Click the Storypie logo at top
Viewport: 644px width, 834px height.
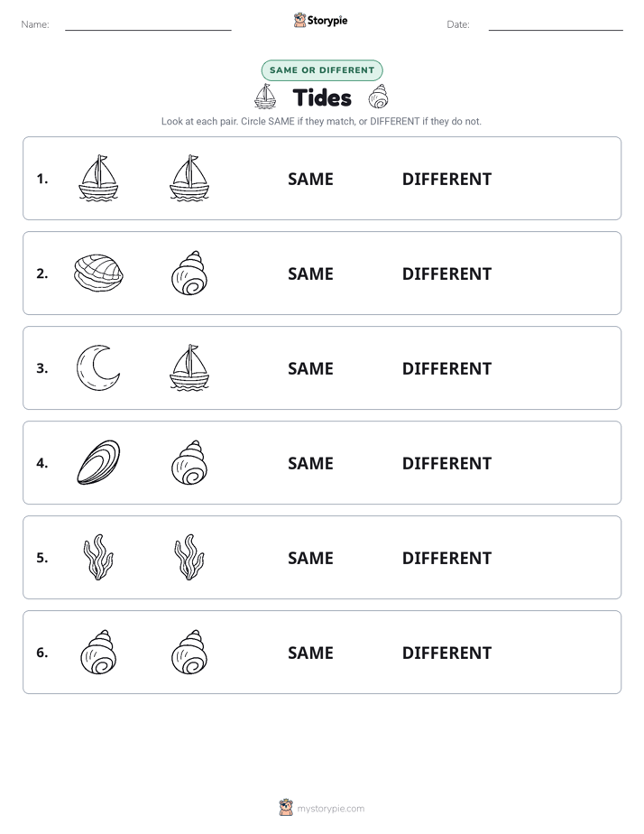[321, 20]
